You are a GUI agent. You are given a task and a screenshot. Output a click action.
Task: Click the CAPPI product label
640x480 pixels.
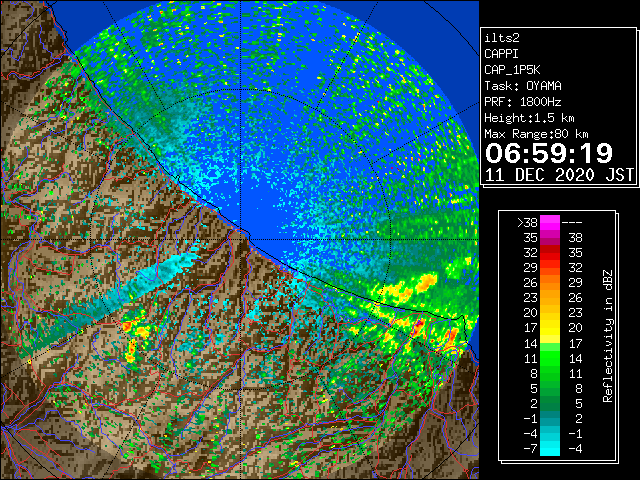point(501,54)
